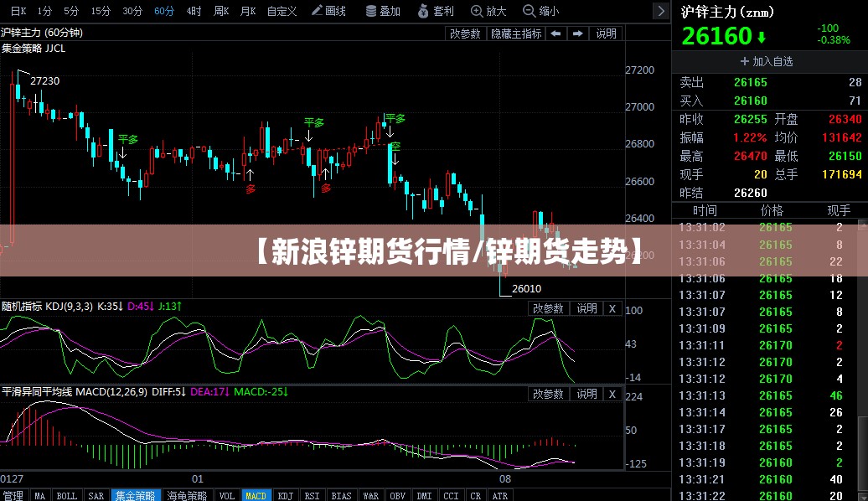The image size is (868, 501).
Task: Click 加入自选 add to watchlist
Action: (767, 61)
